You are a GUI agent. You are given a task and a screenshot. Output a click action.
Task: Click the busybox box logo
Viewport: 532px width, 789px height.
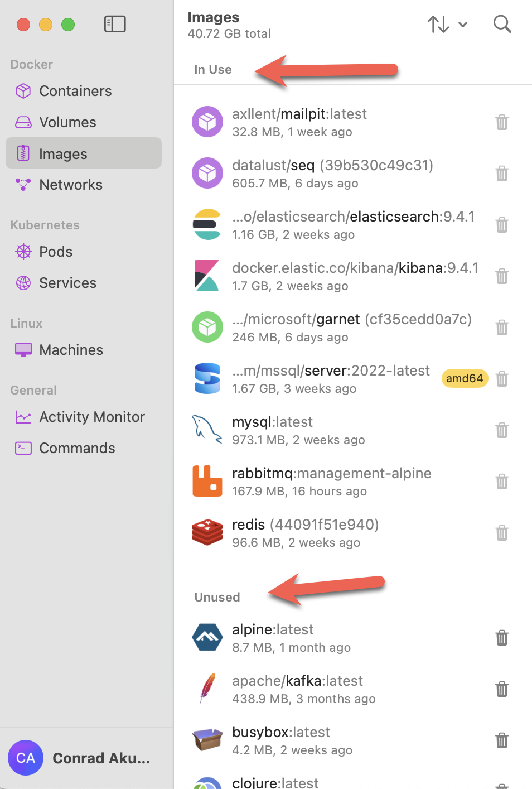point(207,740)
